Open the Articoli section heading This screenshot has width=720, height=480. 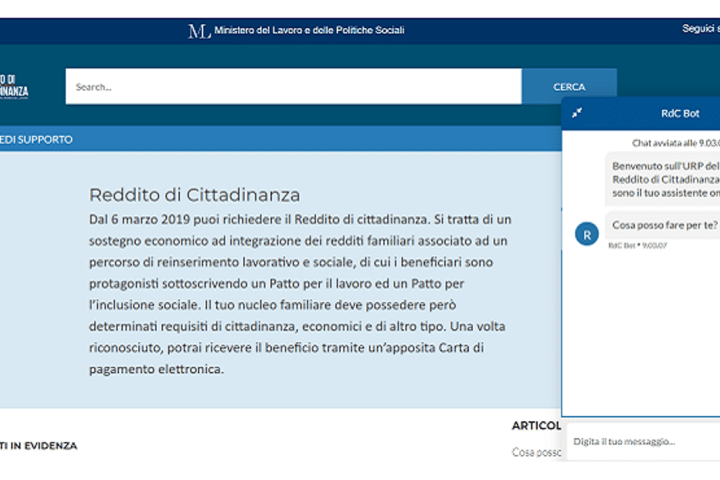click(536, 425)
